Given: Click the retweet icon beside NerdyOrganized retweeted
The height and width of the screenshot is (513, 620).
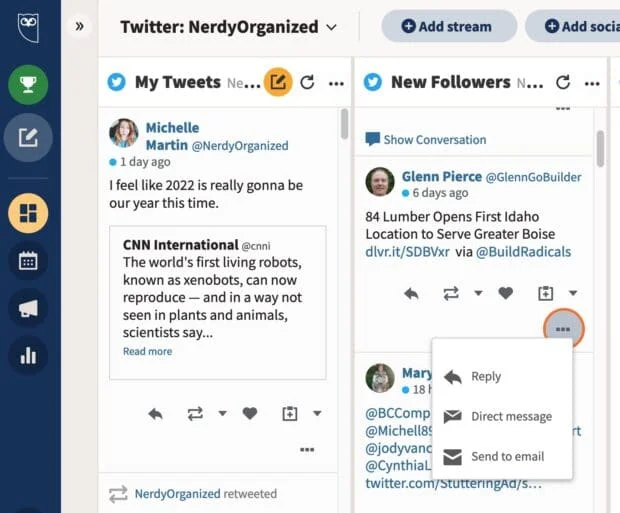Looking at the screenshot, I should (118, 494).
